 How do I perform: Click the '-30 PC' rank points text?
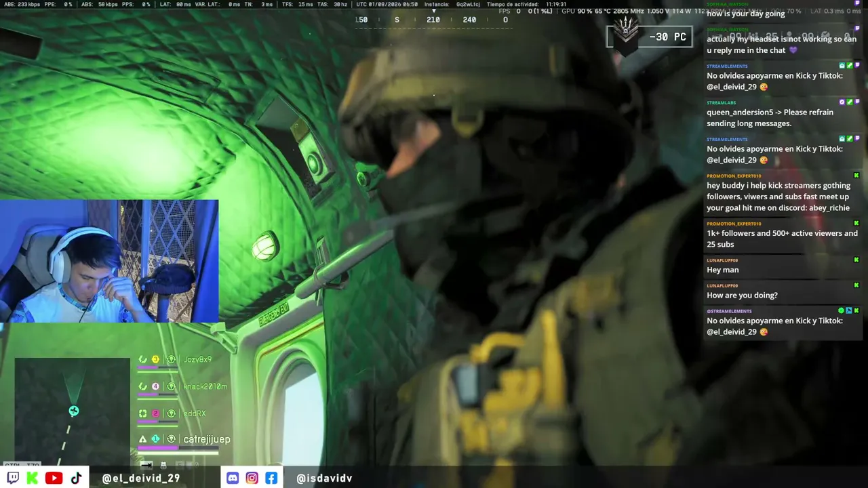click(668, 37)
